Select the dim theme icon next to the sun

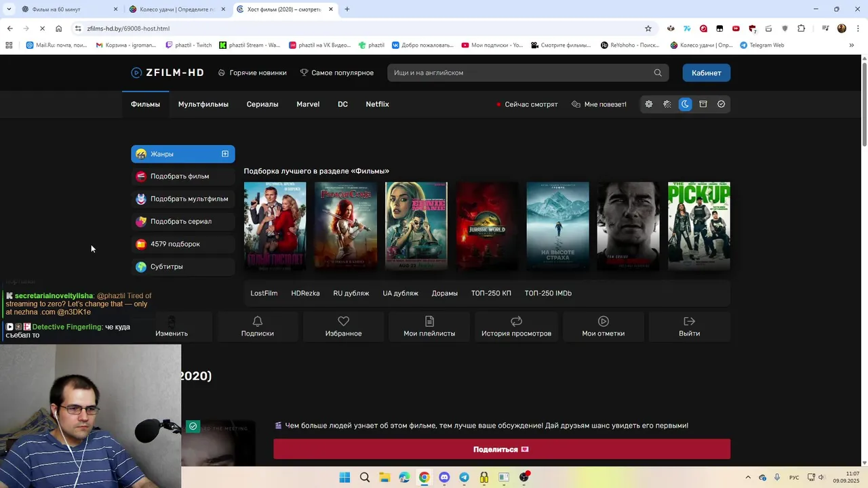[667, 104]
